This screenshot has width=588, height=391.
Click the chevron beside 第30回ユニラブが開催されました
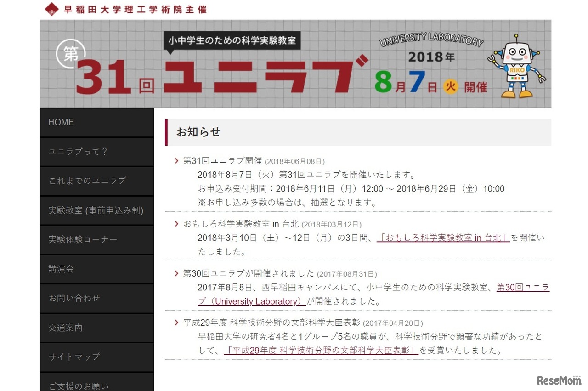(x=176, y=273)
